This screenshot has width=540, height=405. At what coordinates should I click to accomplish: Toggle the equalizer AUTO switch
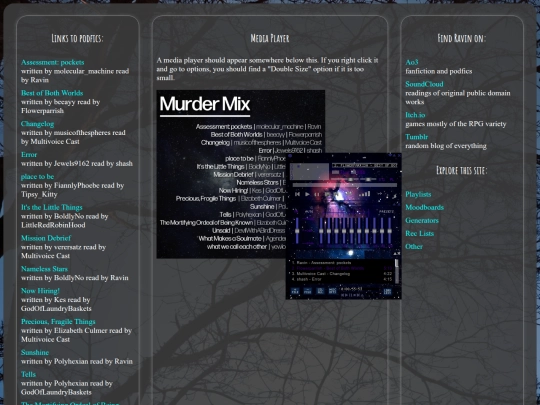(x=309, y=211)
